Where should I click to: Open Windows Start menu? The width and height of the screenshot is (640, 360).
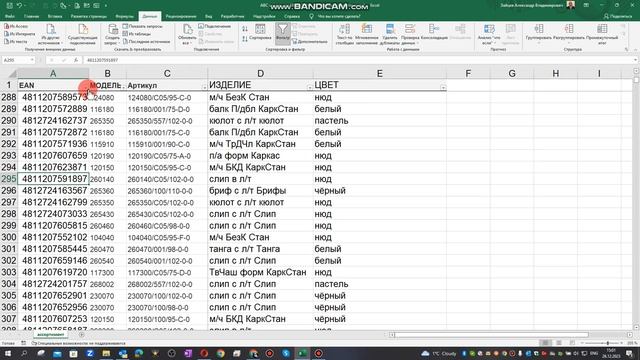click(x=8, y=353)
